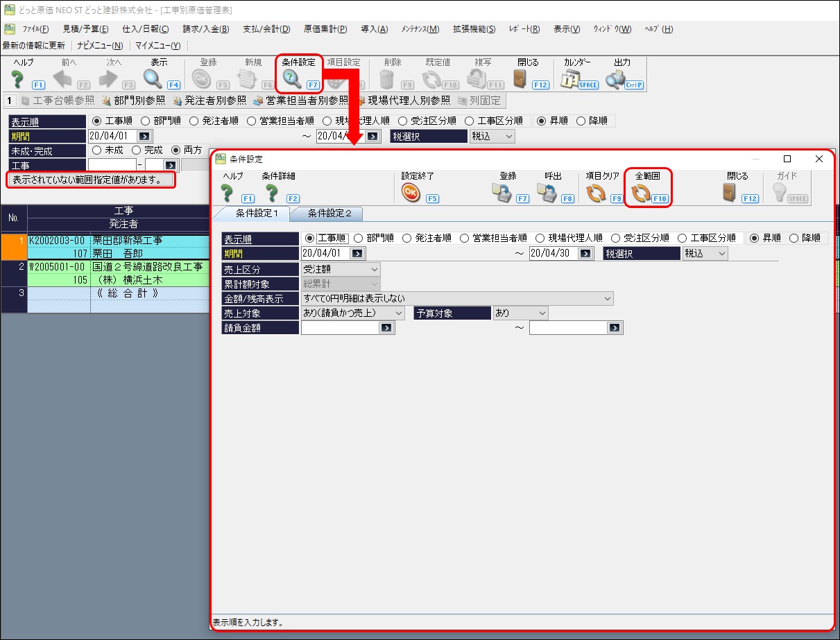
Task: Open the 予算対象 dropdown
Action: click(x=520, y=313)
